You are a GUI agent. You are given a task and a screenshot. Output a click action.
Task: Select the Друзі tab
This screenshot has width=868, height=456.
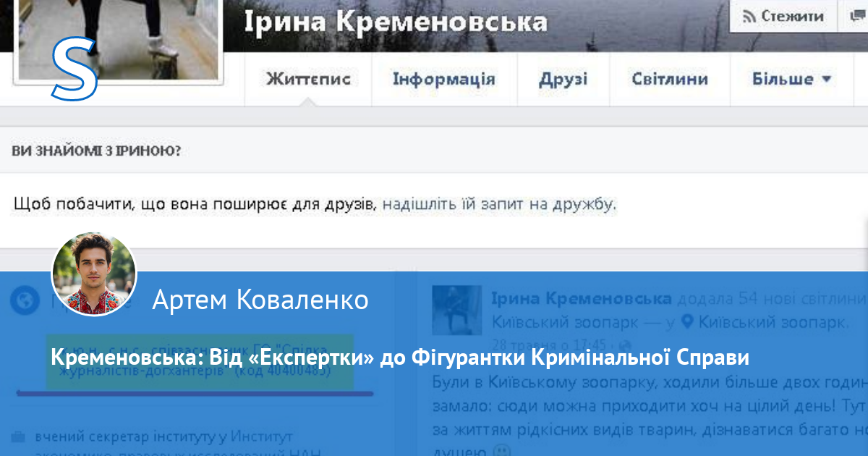coord(563,79)
